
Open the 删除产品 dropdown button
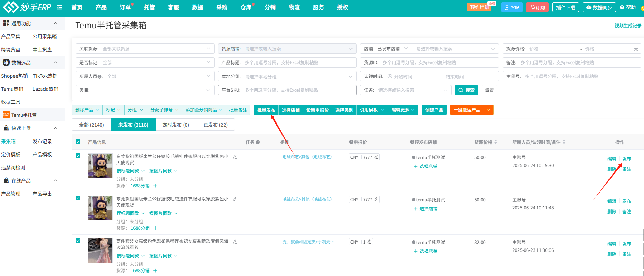[x=87, y=110]
